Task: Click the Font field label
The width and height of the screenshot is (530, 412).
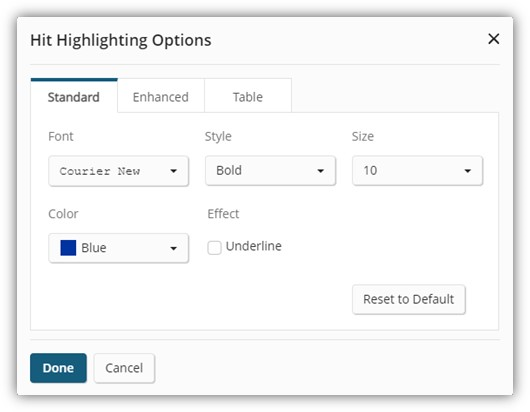Action: pyautogui.click(x=61, y=137)
